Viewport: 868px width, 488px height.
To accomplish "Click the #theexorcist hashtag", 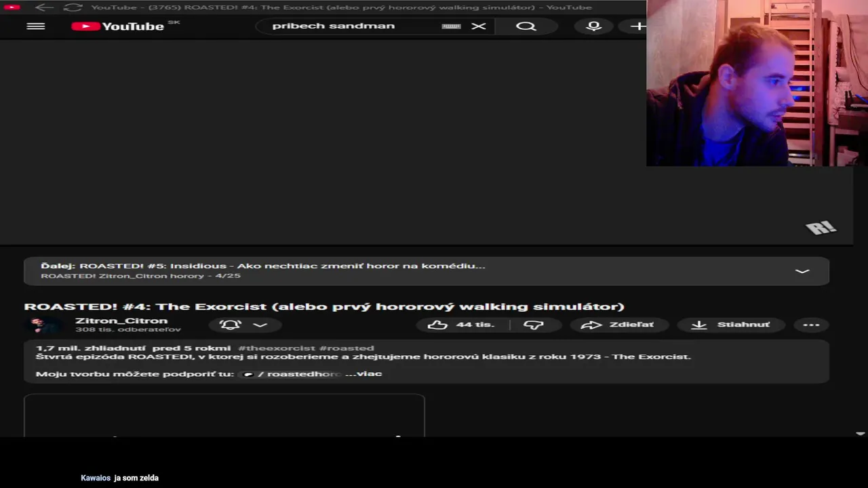I will point(277,348).
